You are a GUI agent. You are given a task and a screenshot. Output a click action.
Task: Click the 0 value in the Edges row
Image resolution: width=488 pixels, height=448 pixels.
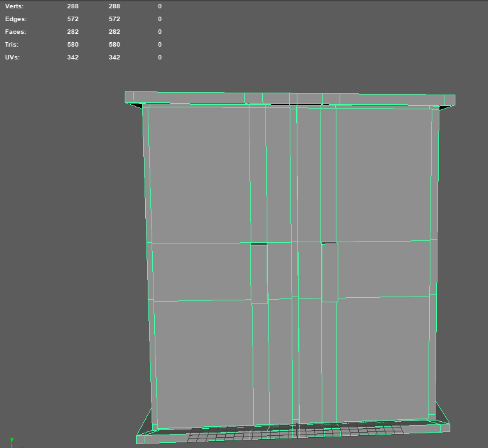[x=160, y=19]
